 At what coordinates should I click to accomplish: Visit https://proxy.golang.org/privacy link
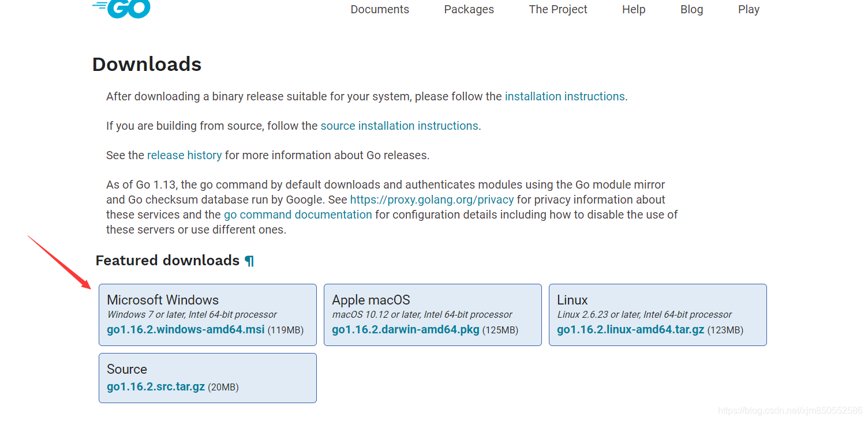pos(432,200)
